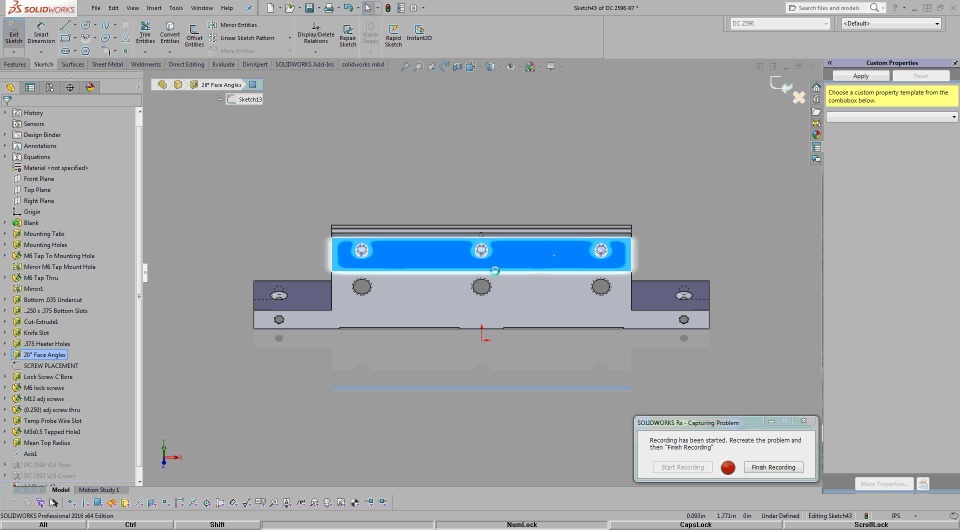The height and width of the screenshot is (530, 960).
Task: Open the Display/Delete Relations tool
Action: (x=315, y=33)
